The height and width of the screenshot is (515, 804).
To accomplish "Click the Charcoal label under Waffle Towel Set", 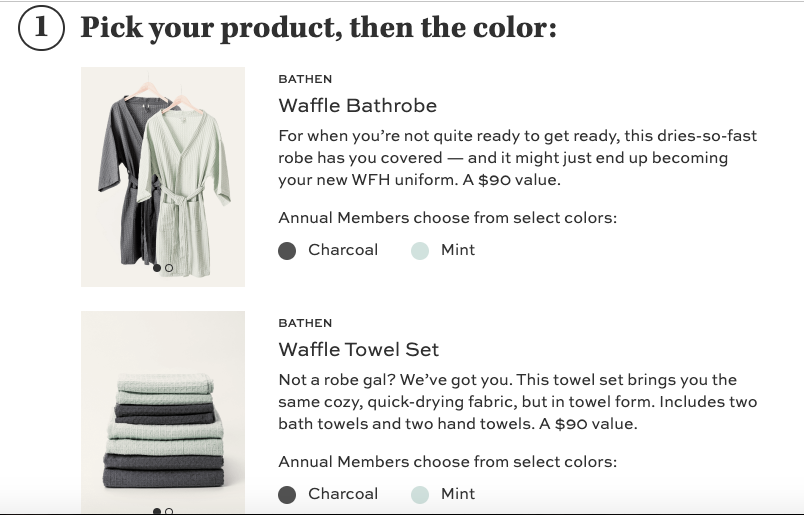I will [343, 494].
